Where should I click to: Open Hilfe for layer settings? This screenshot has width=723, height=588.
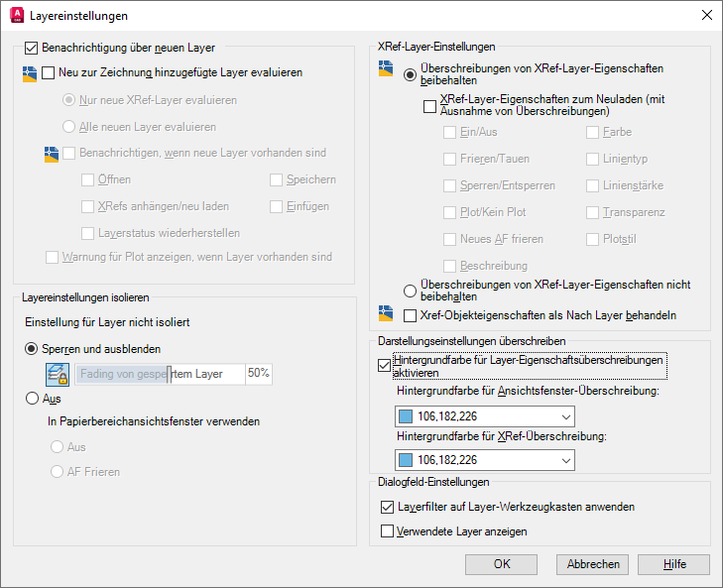click(674, 564)
